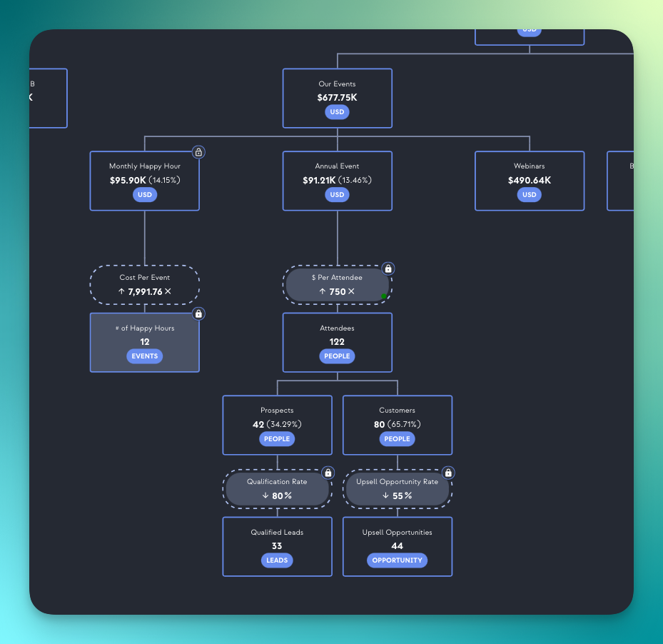
Task: Click the 13.46% share text
Action: tap(355, 180)
